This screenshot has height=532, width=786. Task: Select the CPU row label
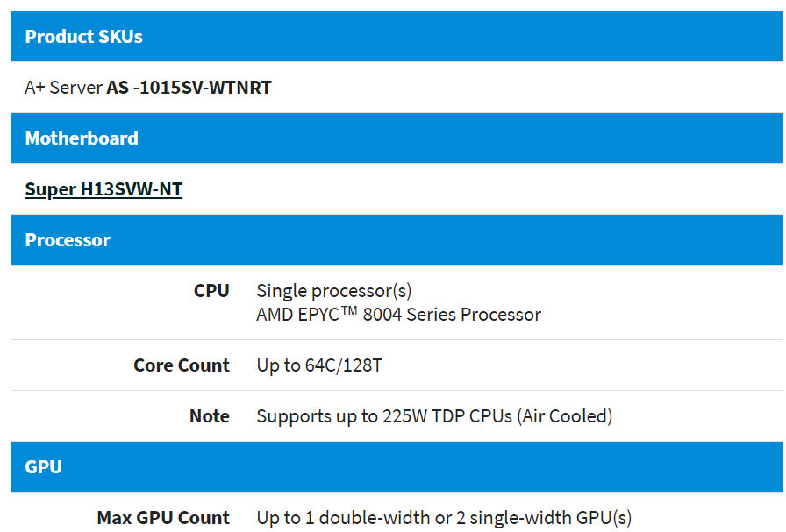211,291
